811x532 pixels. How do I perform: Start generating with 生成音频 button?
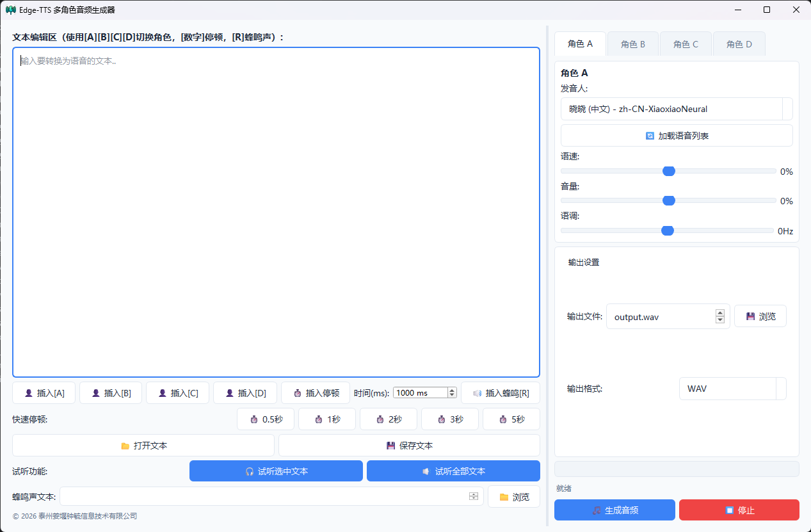(x=614, y=510)
